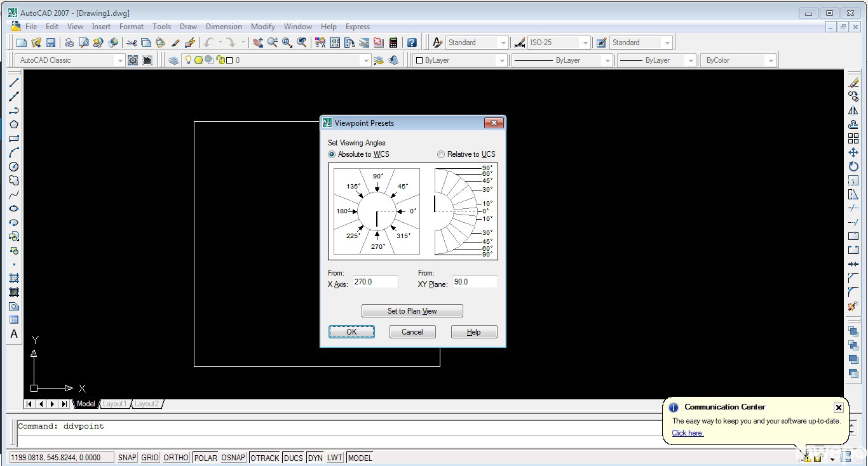Click the Save icon in Standard toolbar
Screen dimensions: 868x466
(x=51, y=43)
